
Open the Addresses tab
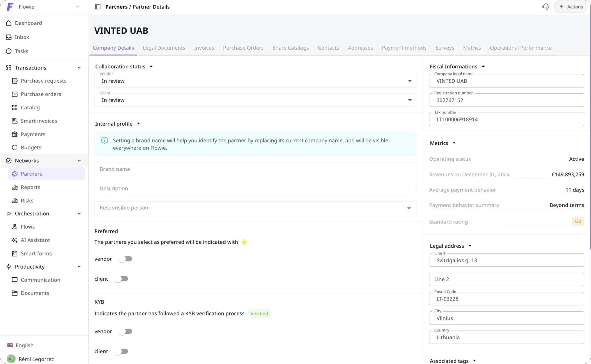point(360,48)
